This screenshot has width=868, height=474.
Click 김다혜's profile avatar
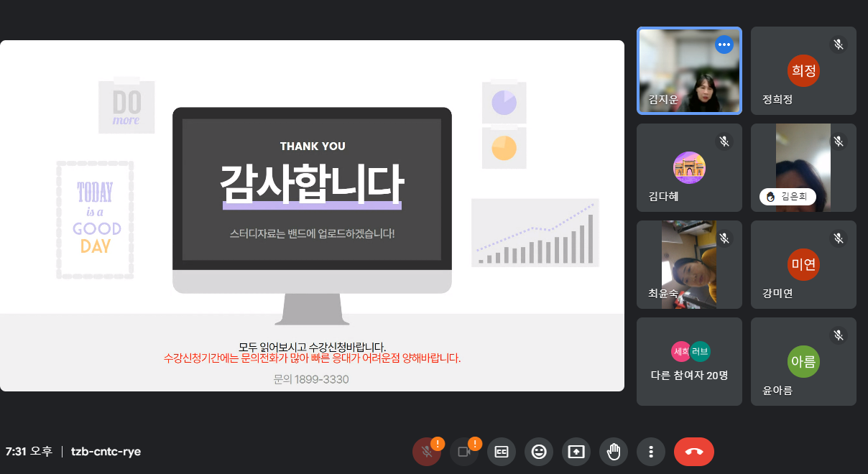[x=689, y=167]
